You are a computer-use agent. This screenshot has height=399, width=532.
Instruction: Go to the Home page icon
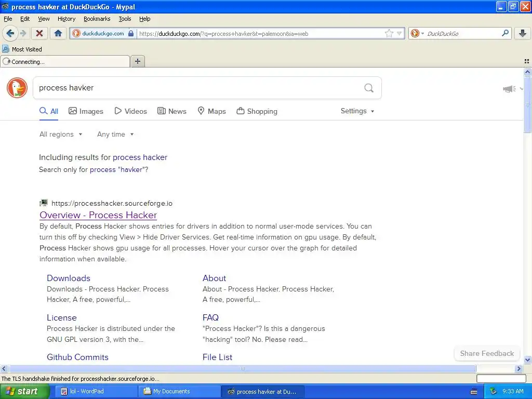point(58,33)
